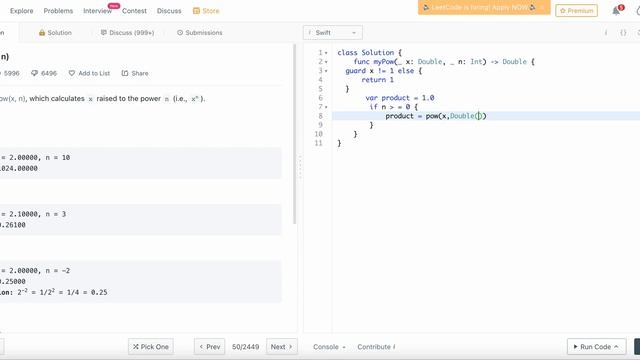Go to the Next problem

coord(282,347)
